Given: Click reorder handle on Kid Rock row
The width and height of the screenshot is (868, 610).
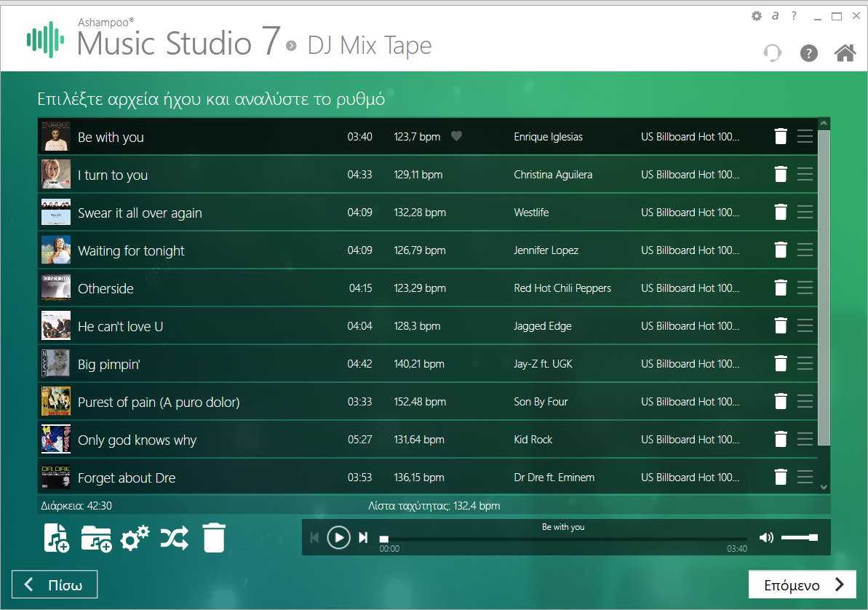Looking at the screenshot, I should [x=805, y=440].
